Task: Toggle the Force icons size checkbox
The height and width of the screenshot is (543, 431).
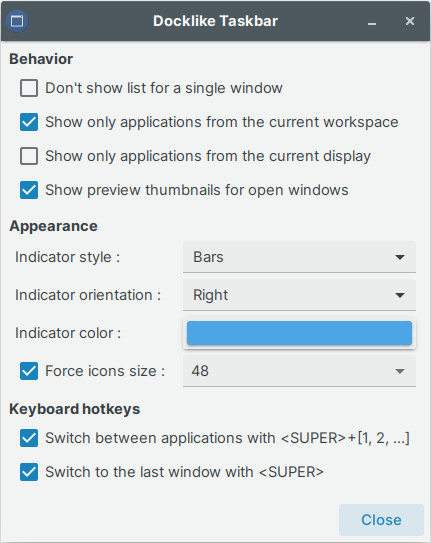Action: 29,371
